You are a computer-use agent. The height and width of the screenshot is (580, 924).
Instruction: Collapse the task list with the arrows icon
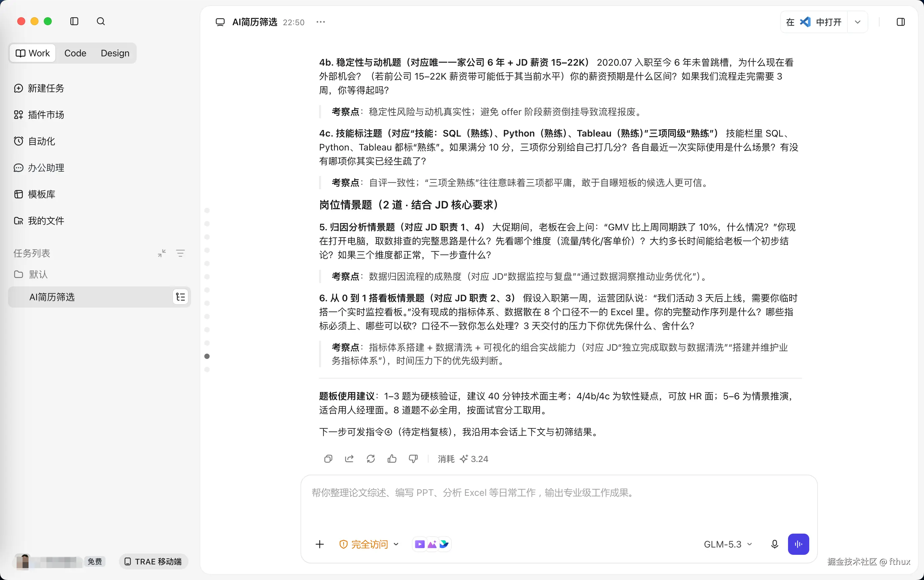[162, 253]
